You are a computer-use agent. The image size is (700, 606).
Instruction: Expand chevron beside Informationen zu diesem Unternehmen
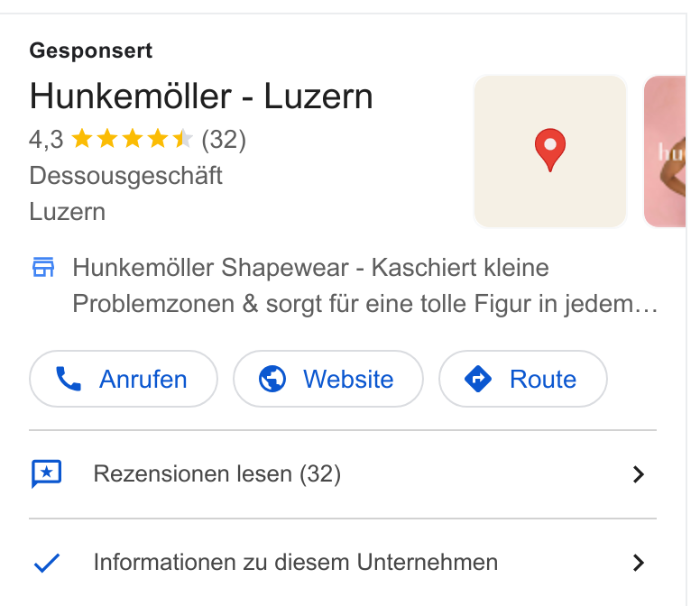(x=639, y=563)
